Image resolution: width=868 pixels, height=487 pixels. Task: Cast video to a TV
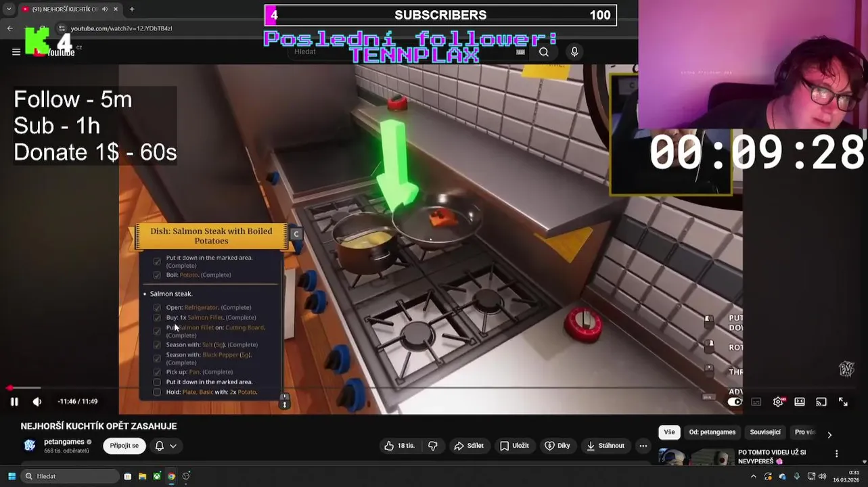click(821, 402)
